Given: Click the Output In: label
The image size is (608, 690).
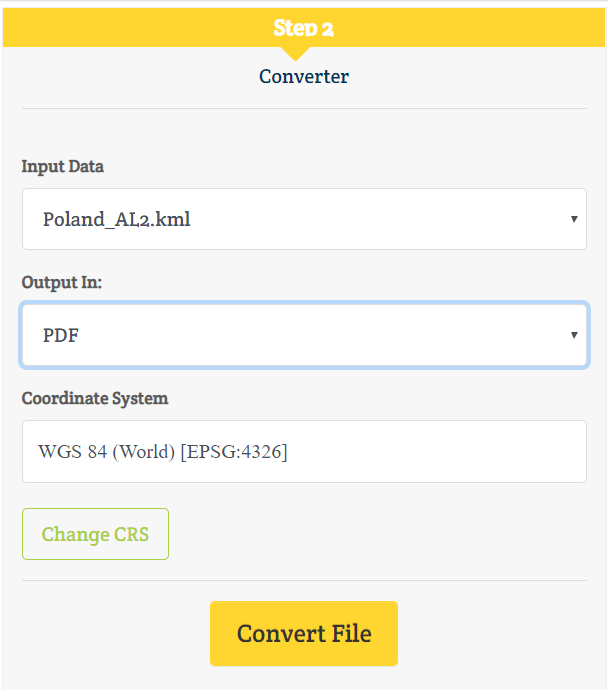Looking at the screenshot, I should coord(62,283).
